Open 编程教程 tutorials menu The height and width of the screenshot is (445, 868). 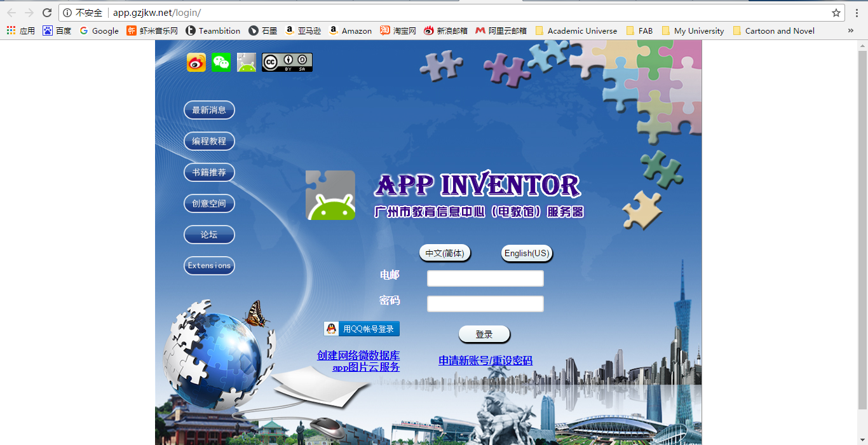[209, 141]
